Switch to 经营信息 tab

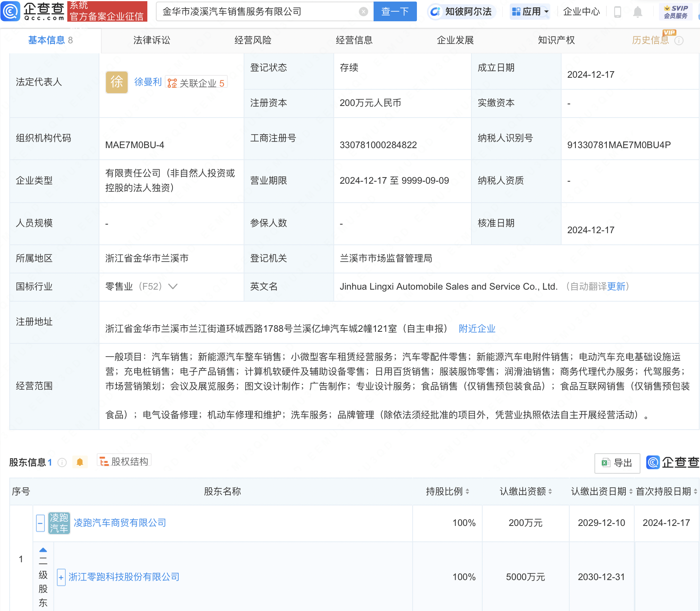(x=354, y=40)
